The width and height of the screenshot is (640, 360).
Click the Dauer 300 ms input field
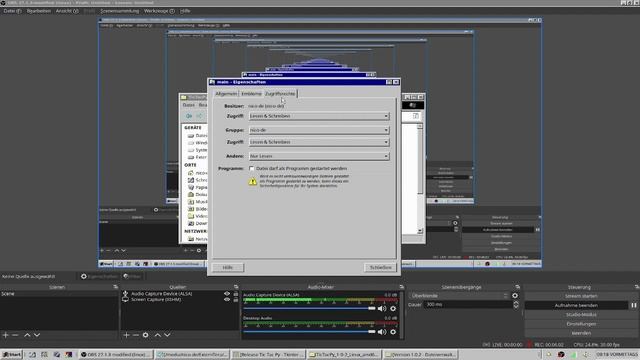(x=468, y=304)
